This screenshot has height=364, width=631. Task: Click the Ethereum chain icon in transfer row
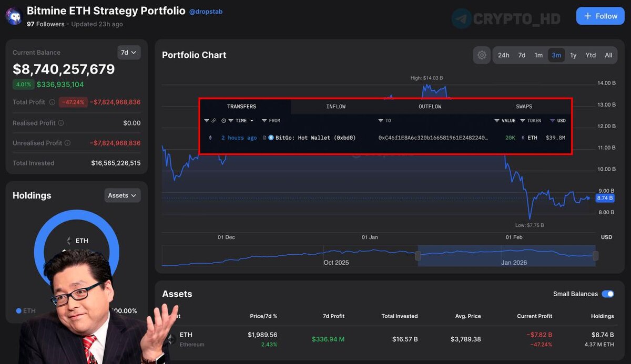tap(211, 138)
